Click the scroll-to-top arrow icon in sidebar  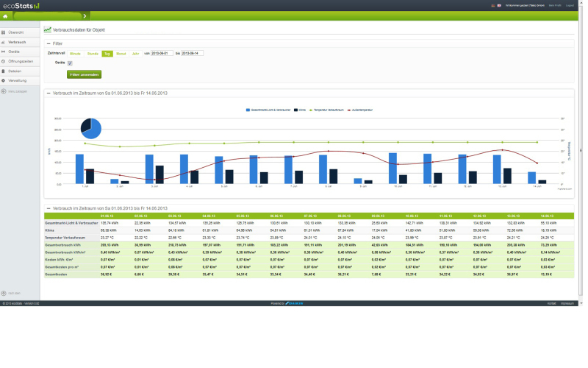4,293
